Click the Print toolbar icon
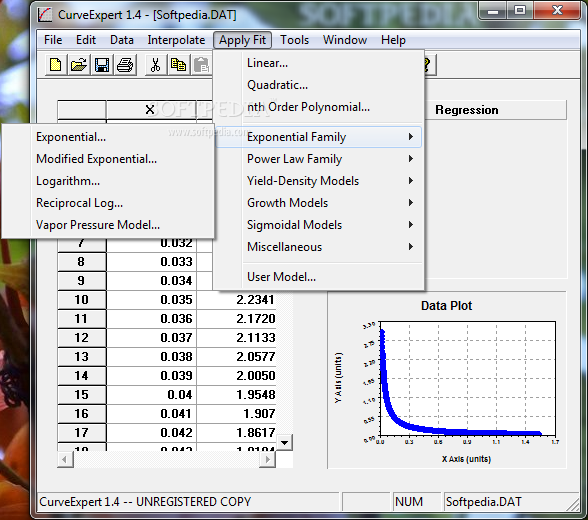588x520 pixels. pos(125,65)
